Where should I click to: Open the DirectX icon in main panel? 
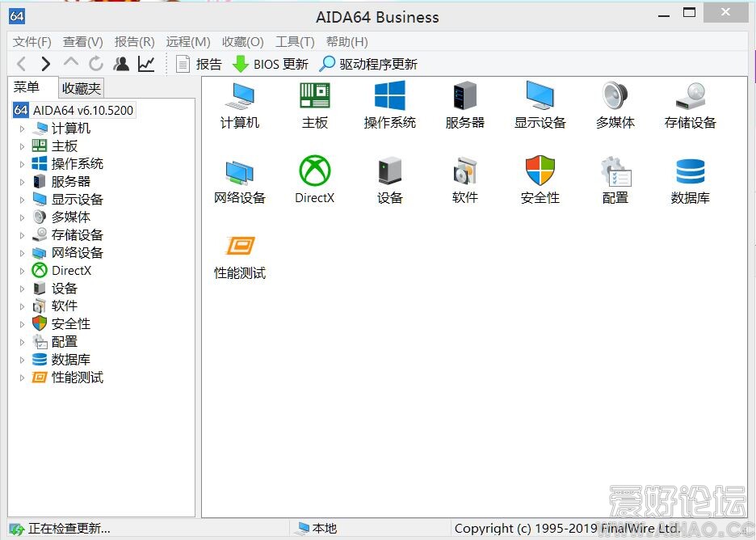pos(314,171)
